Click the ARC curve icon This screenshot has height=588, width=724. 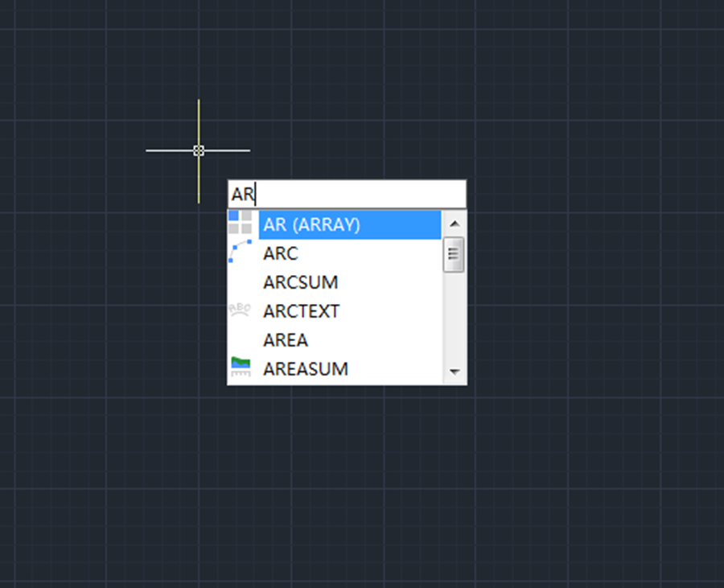240,253
